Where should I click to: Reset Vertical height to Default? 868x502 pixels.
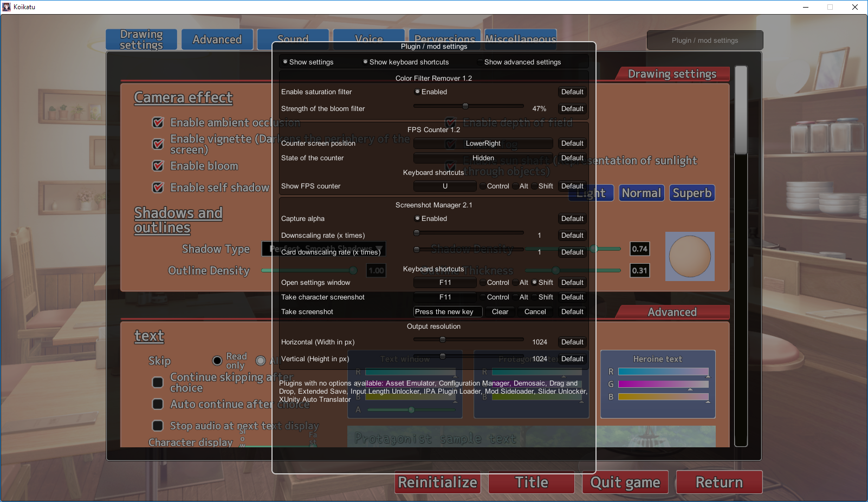[572, 359]
